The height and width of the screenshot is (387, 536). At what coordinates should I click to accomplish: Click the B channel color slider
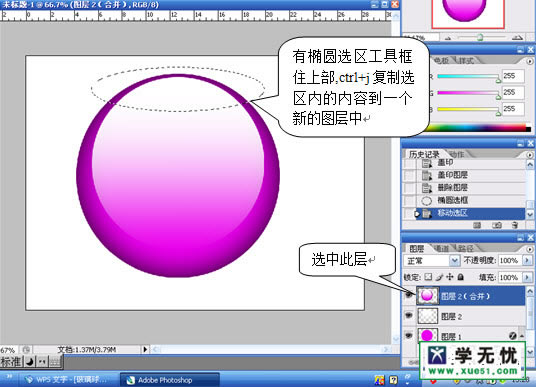pos(468,109)
